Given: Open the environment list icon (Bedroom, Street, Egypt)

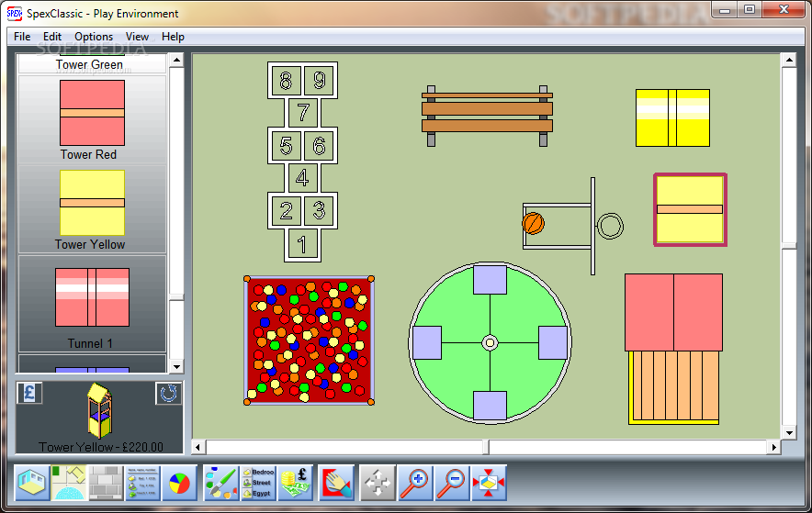Looking at the screenshot, I should pos(258,483).
